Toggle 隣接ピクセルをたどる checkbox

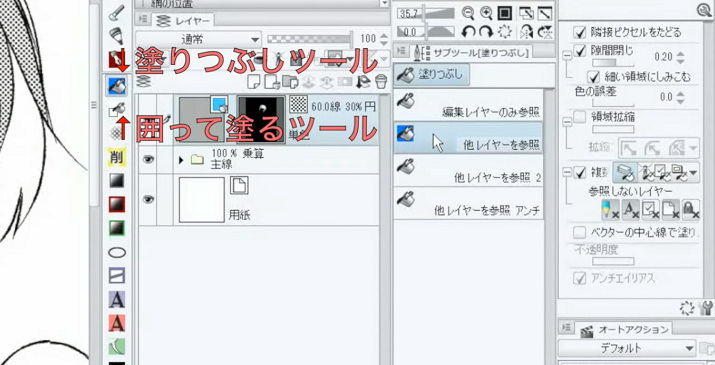(x=580, y=32)
